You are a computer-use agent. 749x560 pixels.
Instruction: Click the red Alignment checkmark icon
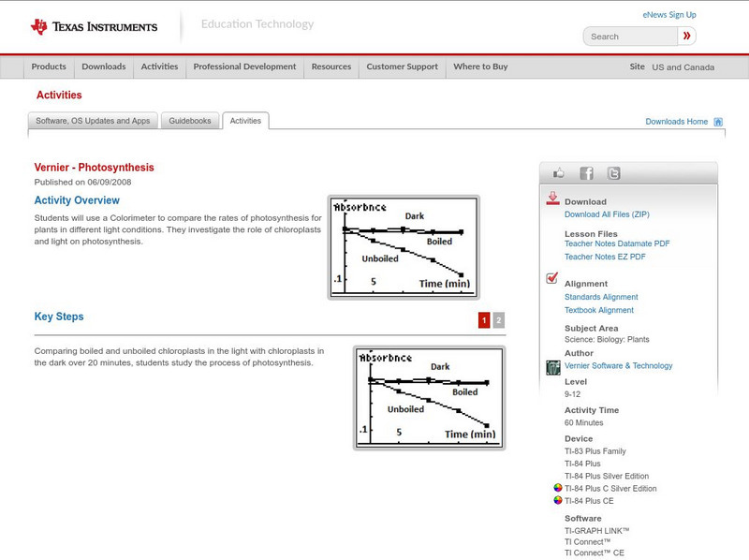point(551,277)
